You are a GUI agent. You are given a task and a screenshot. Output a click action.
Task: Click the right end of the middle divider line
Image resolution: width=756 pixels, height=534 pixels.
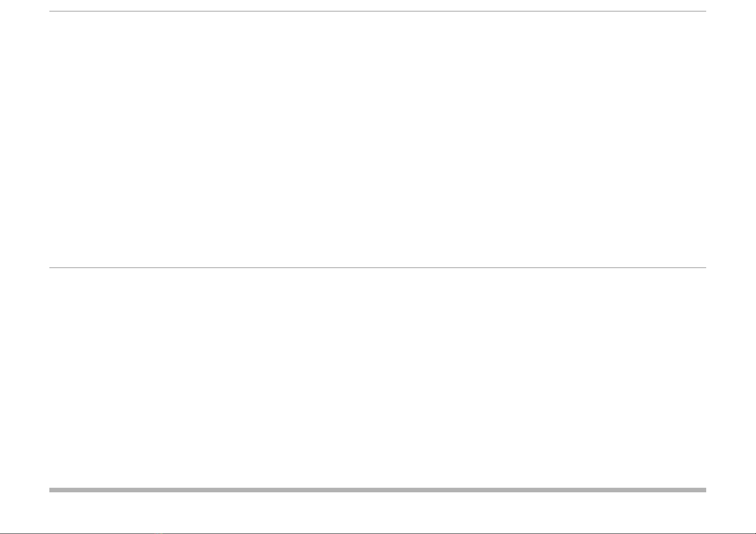(705, 268)
